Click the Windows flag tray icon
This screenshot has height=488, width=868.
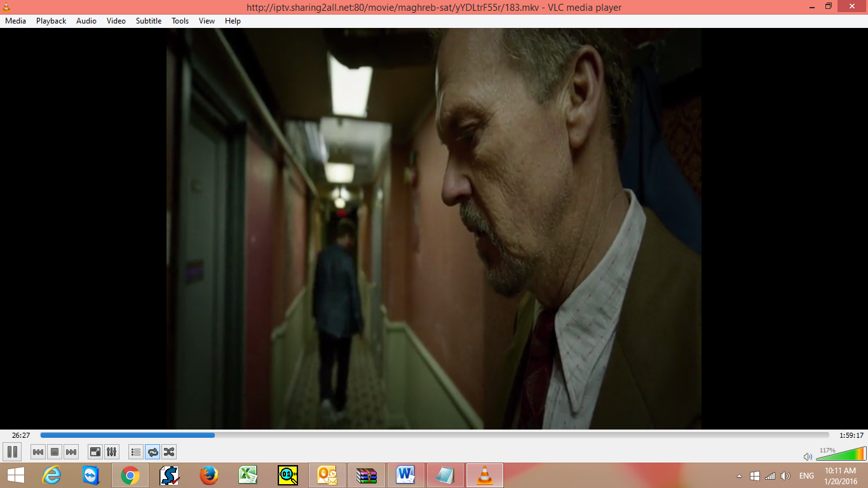(755, 476)
